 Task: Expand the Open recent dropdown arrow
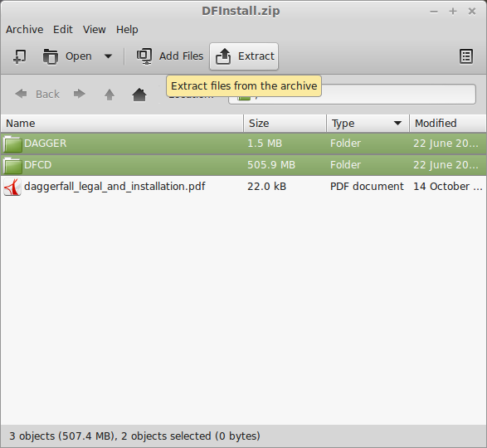coord(108,56)
